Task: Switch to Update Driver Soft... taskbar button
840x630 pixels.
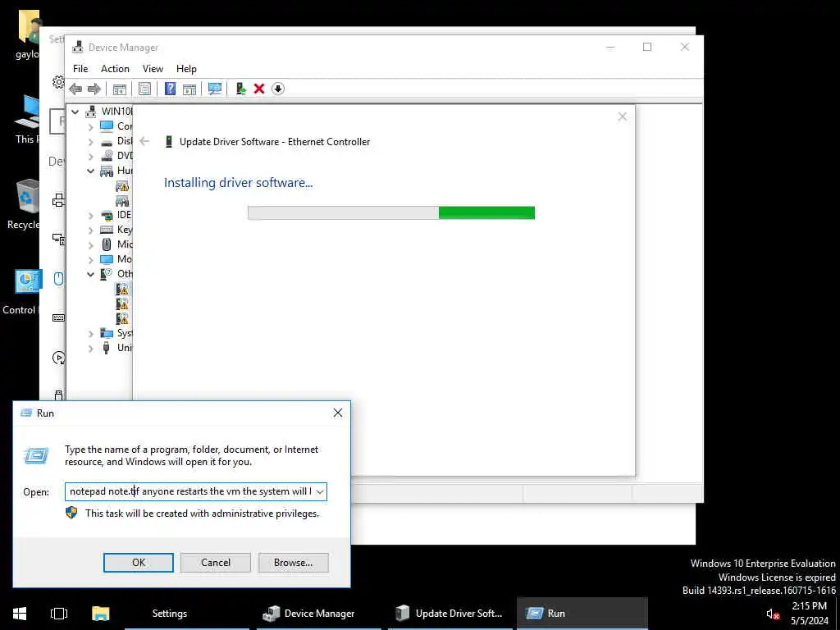Action: tap(450, 614)
